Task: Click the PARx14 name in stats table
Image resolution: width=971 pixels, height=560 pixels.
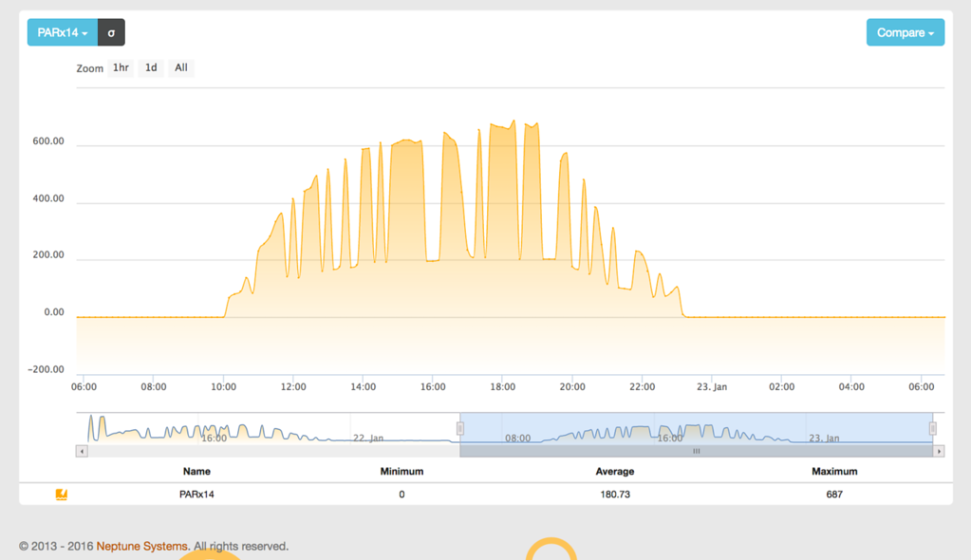Action: (196, 495)
